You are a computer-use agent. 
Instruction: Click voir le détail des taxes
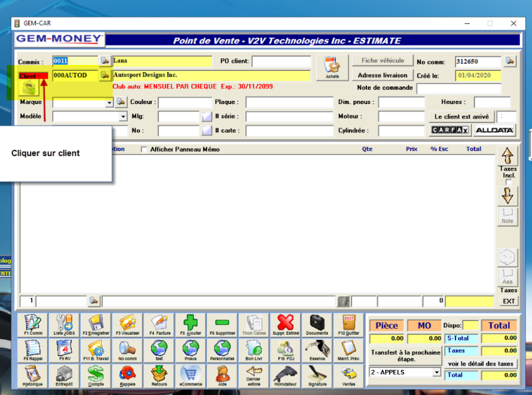[x=481, y=364]
